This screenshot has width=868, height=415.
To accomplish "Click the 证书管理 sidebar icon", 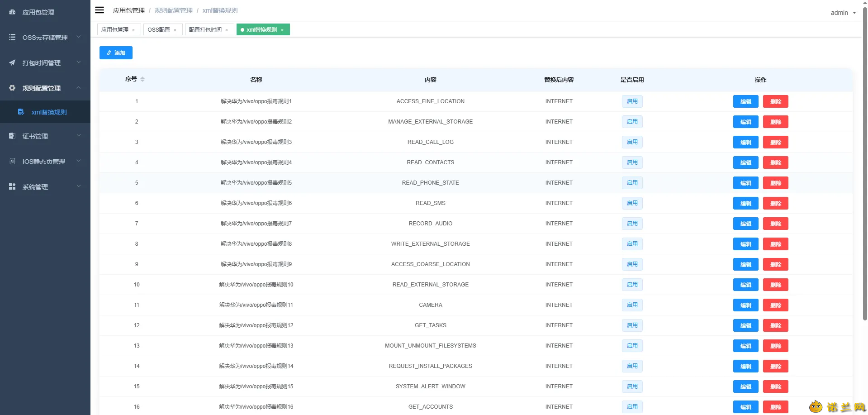I will [x=12, y=136].
